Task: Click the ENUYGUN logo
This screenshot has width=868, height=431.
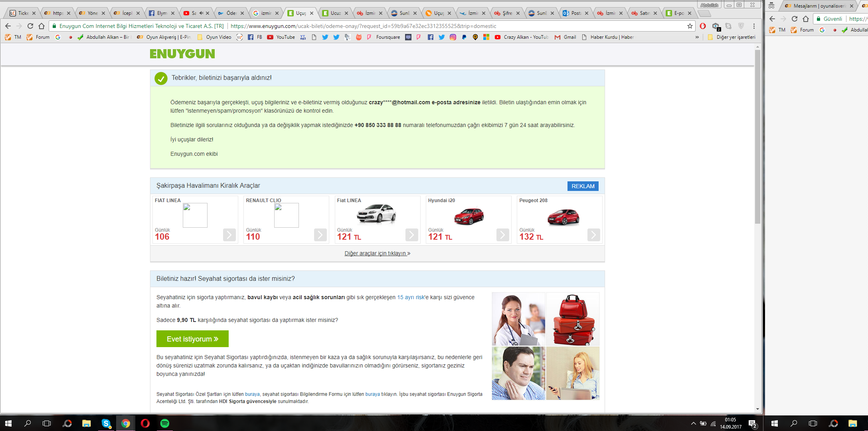Action: (x=182, y=54)
